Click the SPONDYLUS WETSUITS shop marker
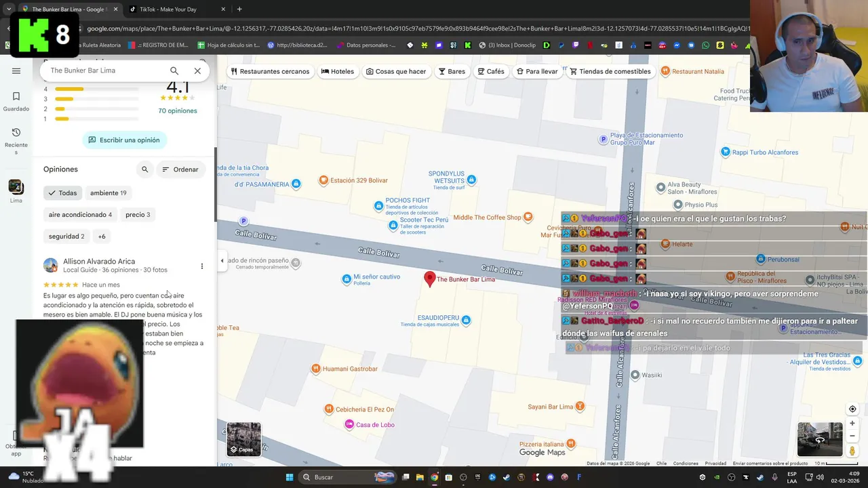 pos(471,180)
